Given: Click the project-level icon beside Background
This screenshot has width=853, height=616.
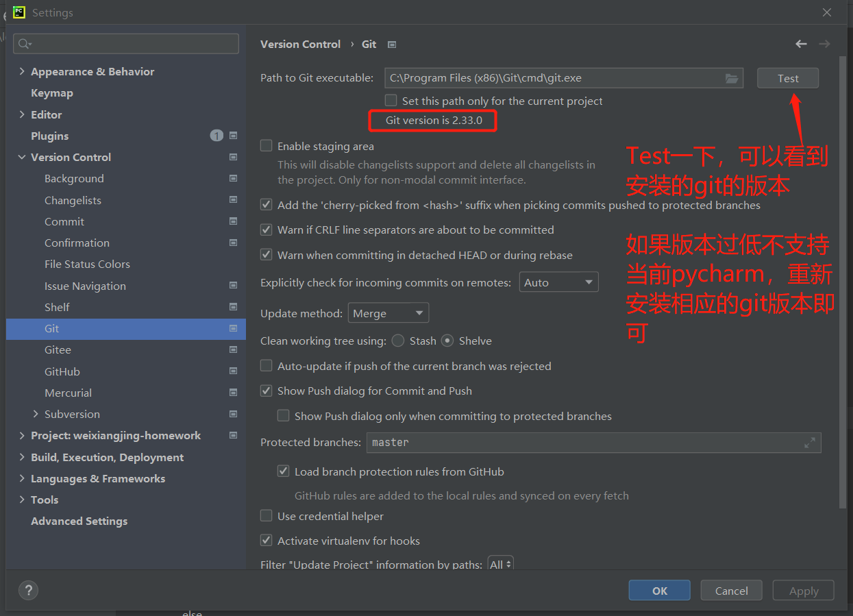Looking at the screenshot, I should pos(233,178).
